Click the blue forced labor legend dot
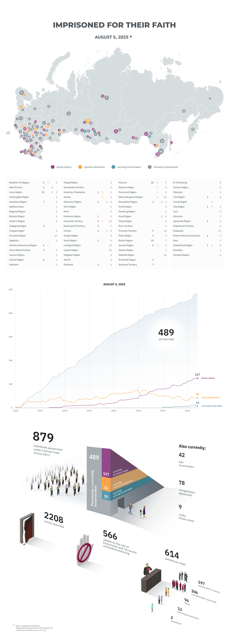This screenshot has width=229, height=644. (113, 167)
